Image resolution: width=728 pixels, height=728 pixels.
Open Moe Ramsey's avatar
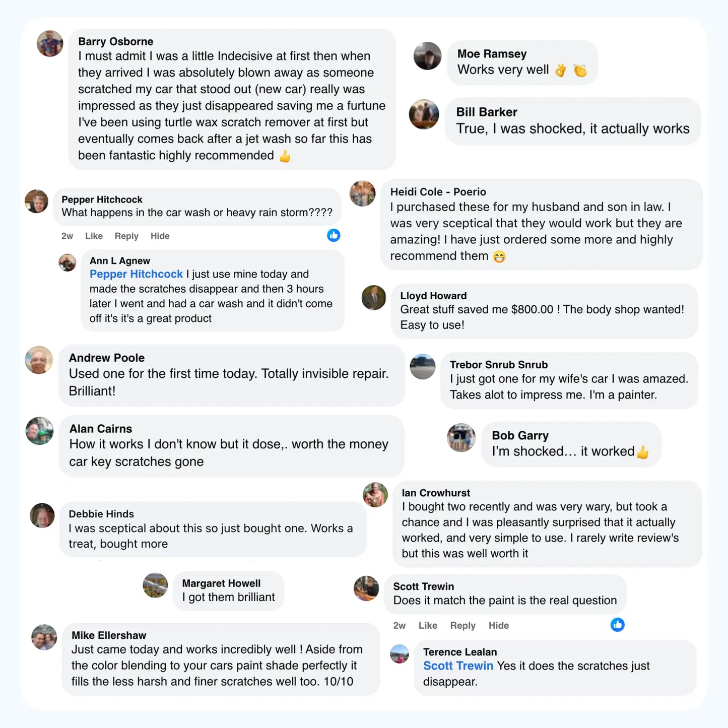click(427, 56)
